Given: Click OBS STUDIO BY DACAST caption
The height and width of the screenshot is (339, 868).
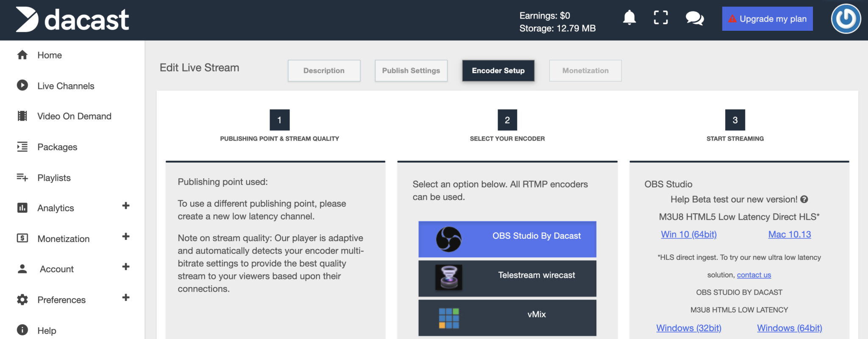Looking at the screenshot, I should click(x=739, y=292).
